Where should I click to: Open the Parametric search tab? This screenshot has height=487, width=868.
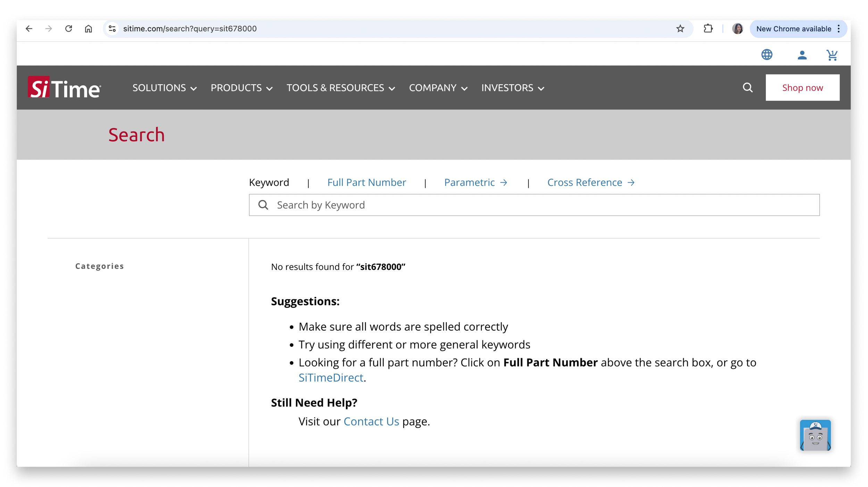pyautogui.click(x=475, y=182)
